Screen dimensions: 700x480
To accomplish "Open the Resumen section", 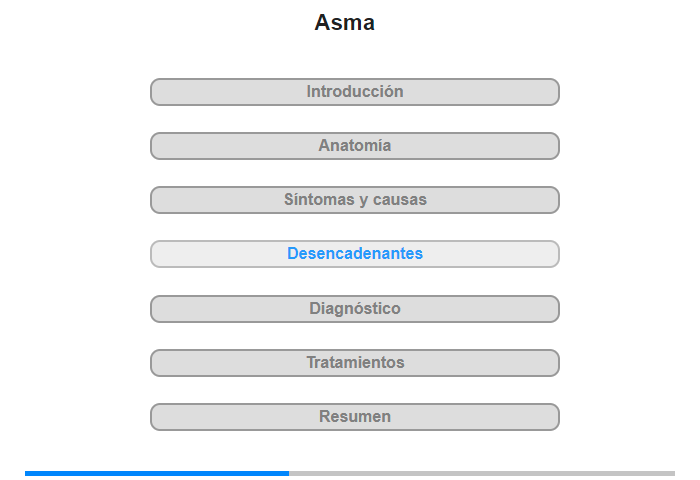I will click(x=355, y=417).
